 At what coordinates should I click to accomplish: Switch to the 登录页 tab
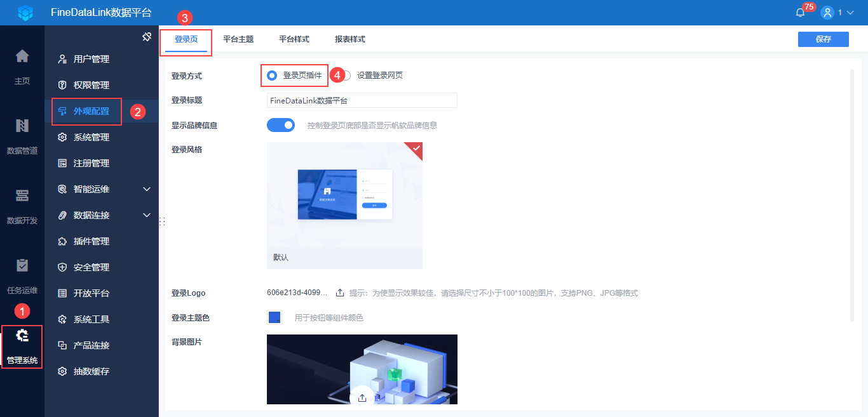(186, 39)
